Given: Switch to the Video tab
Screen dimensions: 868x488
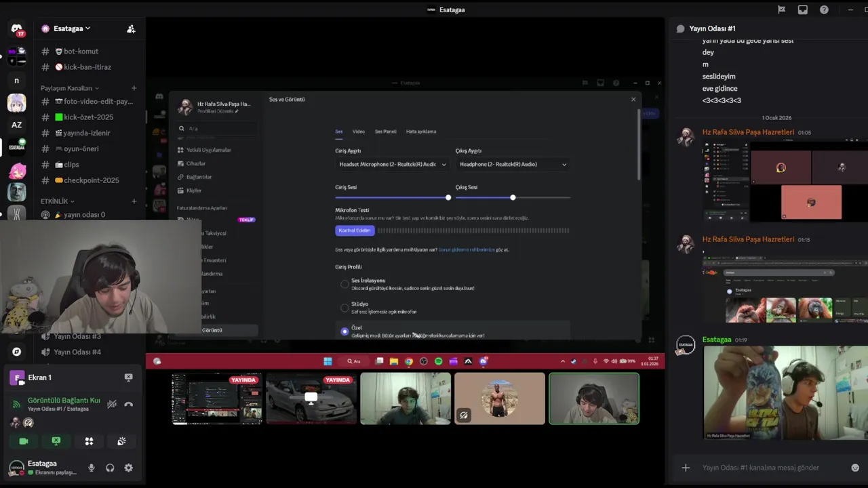Looking at the screenshot, I should click(359, 131).
